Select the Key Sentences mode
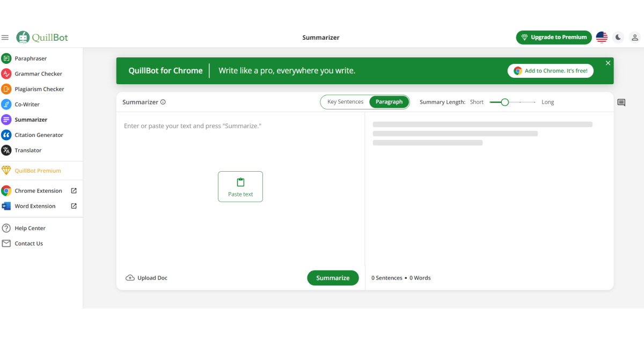The width and height of the screenshot is (644, 338). pyautogui.click(x=346, y=102)
